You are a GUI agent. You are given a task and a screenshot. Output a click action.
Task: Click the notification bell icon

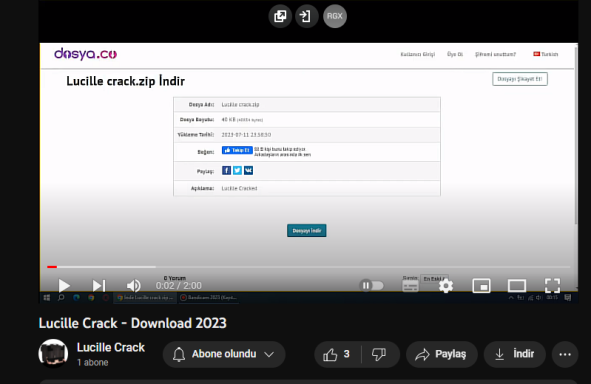(x=179, y=354)
